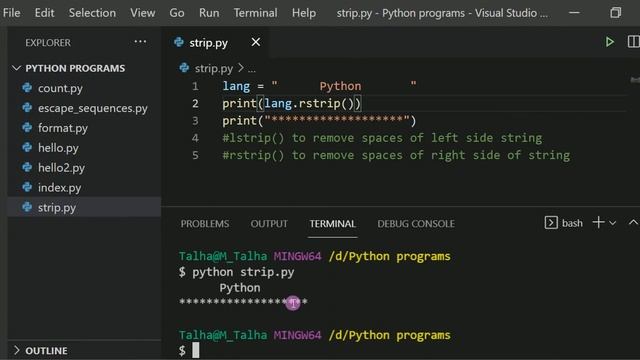Restore the window with the restore button

616,13
